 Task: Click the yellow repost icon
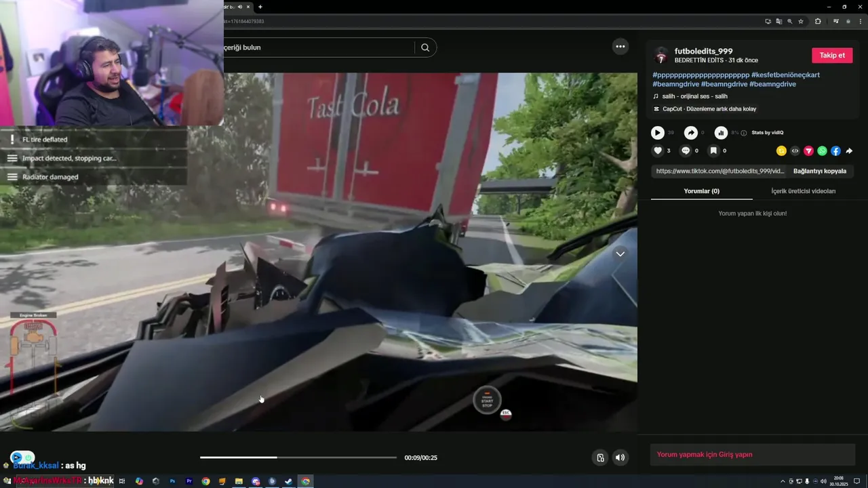pos(781,151)
